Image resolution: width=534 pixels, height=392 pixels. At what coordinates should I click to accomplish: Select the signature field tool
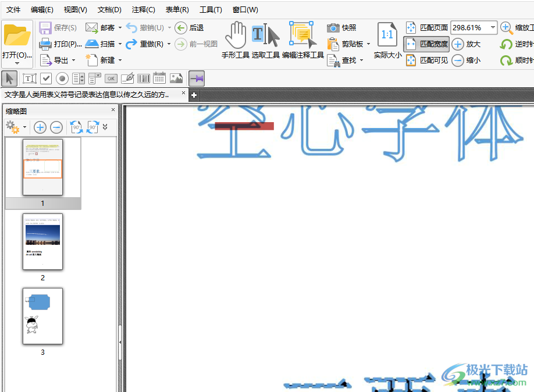coord(127,79)
